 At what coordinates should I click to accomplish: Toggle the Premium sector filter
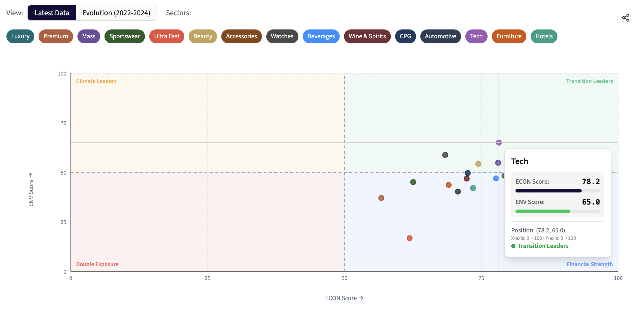click(56, 36)
